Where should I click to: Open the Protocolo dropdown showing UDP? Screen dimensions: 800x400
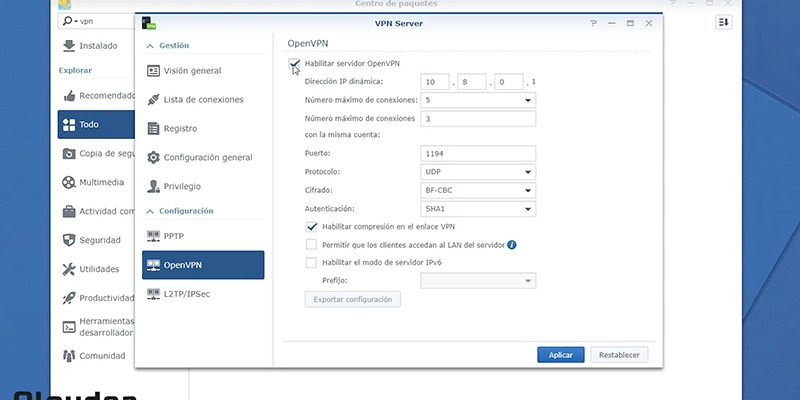(x=478, y=172)
